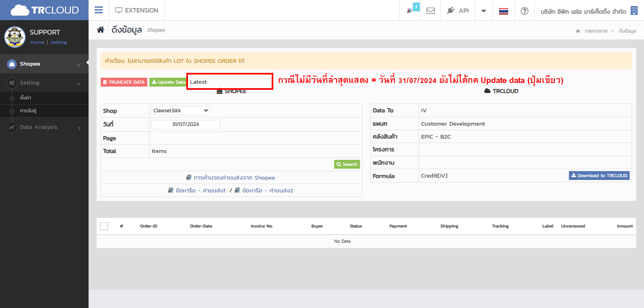Click the ดึงข้อมูล breadcrumb text

click(627, 31)
